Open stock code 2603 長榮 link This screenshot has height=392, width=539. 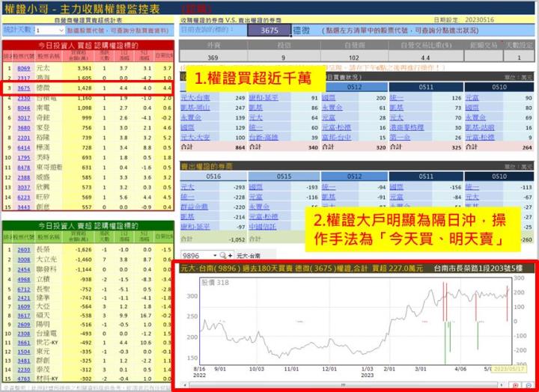click(x=24, y=250)
